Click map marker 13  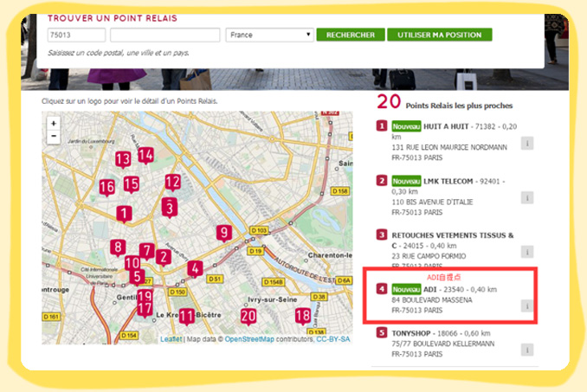[123, 159]
